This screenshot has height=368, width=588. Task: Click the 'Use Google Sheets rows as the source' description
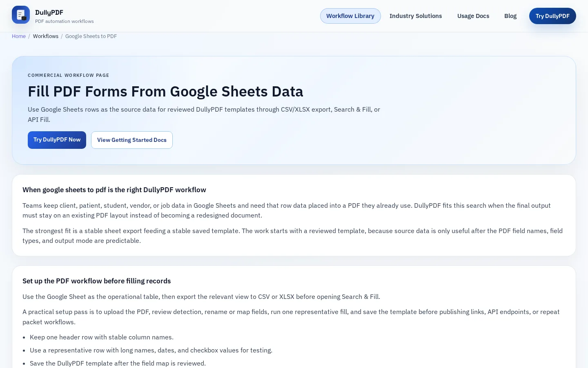point(204,114)
